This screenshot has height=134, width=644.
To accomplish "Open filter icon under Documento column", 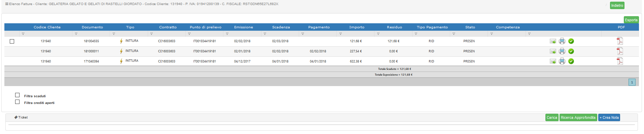I will tap(76, 34).
